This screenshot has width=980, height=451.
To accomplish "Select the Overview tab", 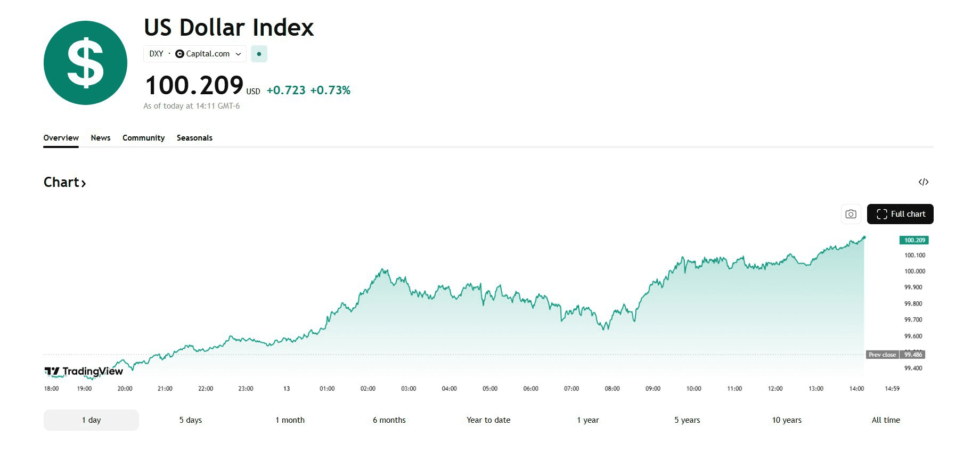I will coord(61,138).
